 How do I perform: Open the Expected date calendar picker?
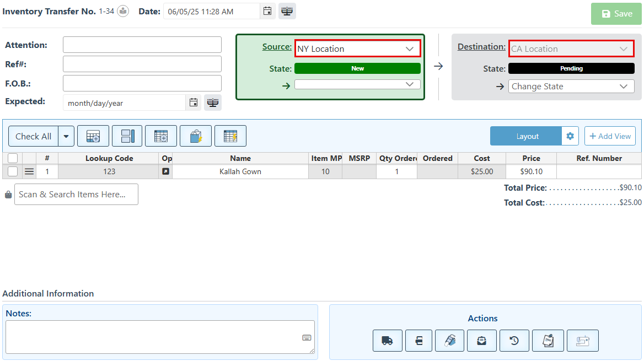pyautogui.click(x=193, y=103)
